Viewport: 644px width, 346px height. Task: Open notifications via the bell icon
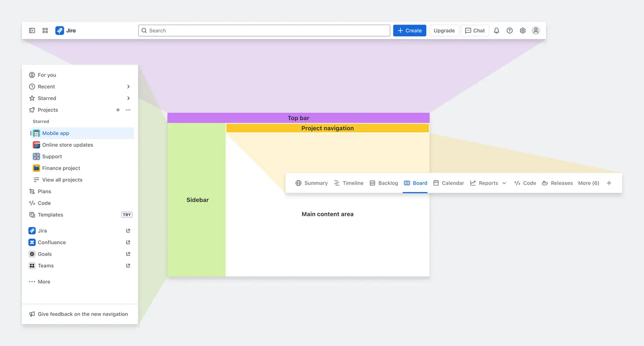[496, 30]
